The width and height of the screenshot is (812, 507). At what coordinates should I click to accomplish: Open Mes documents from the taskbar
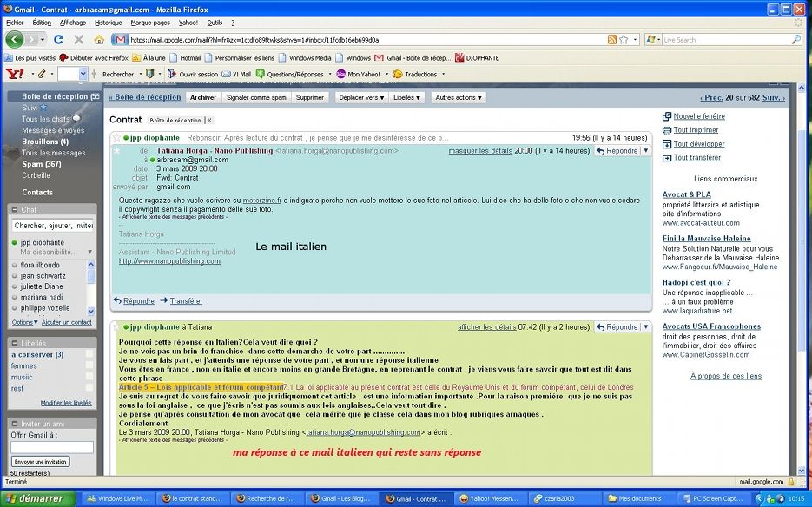click(638, 498)
